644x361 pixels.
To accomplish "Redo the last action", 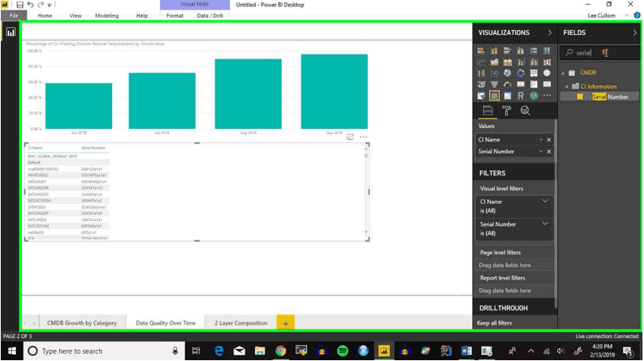I will [40, 5].
